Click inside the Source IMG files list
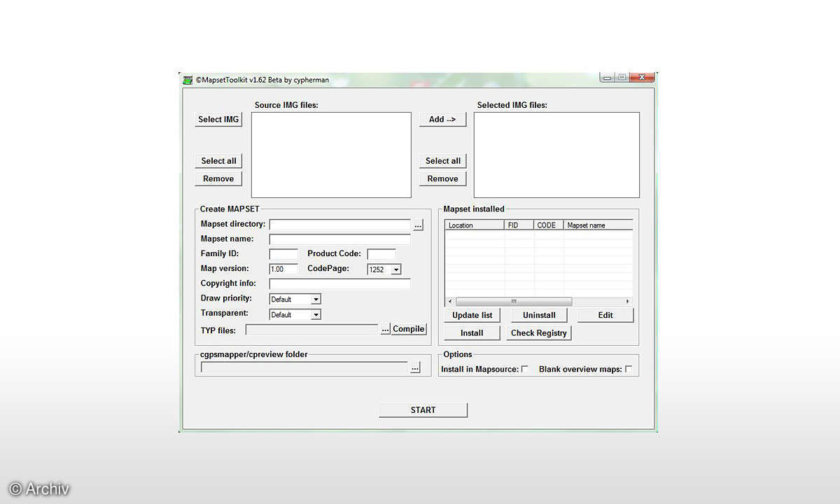 tap(331, 155)
